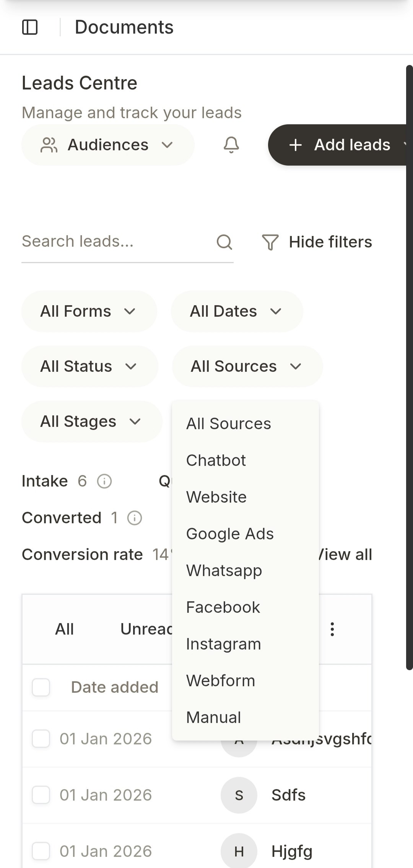Image resolution: width=413 pixels, height=868 pixels.
Task: Check the box for the Sdfs lead row
Action: [x=41, y=795]
